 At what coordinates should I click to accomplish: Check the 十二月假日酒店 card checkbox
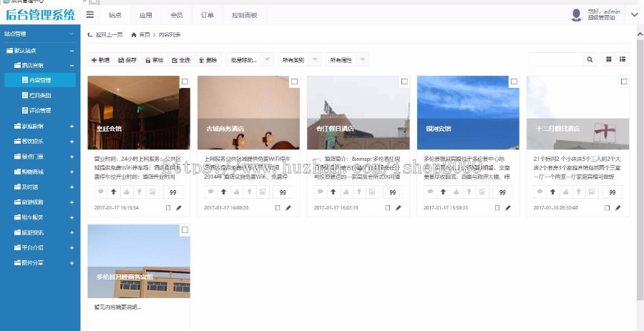tap(624, 81)
